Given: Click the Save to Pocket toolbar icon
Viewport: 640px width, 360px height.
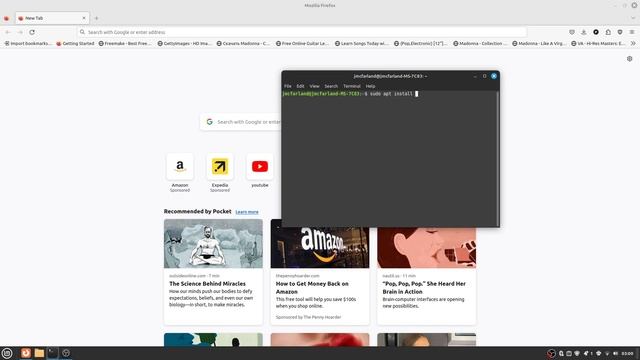Looking at the screenshot, I should click(x=572, y=32).
